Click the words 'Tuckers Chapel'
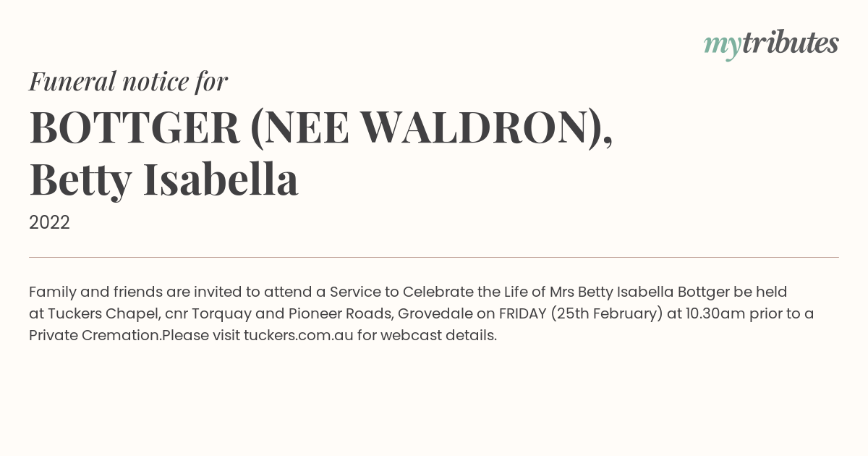This screenshot has width=868, height=456. [x=103, y=313]
